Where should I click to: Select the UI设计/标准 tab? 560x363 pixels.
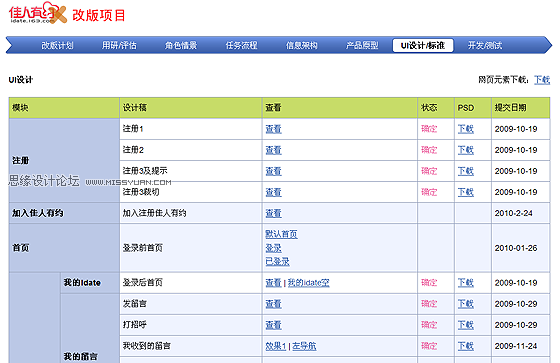click(423, 45)
